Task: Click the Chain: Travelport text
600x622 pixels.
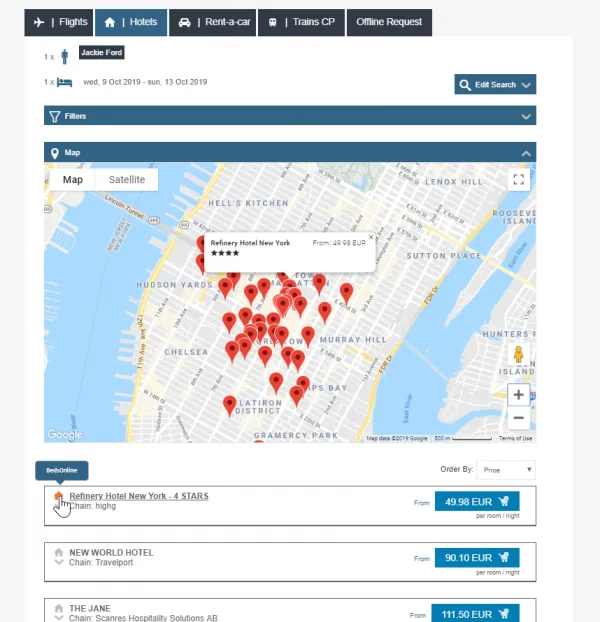Action: pyautogui.click(x=101, y=562)
